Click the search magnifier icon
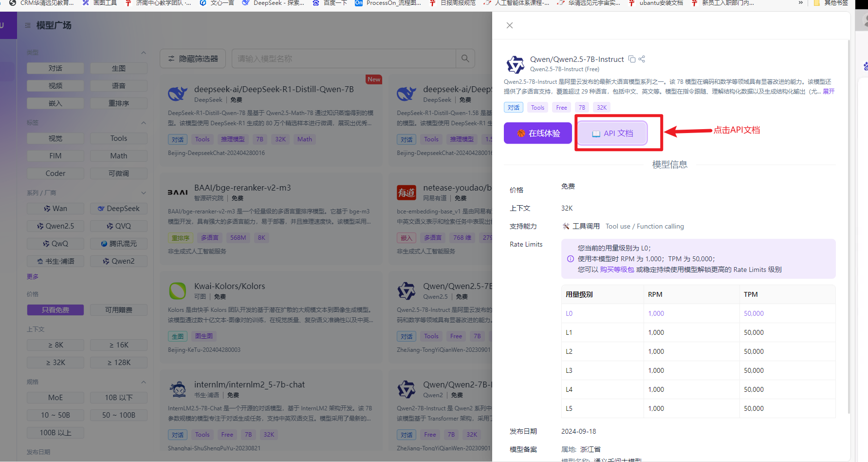Image resolution: width=868 pixels, height=462 pixels. (x=464, y=58)
